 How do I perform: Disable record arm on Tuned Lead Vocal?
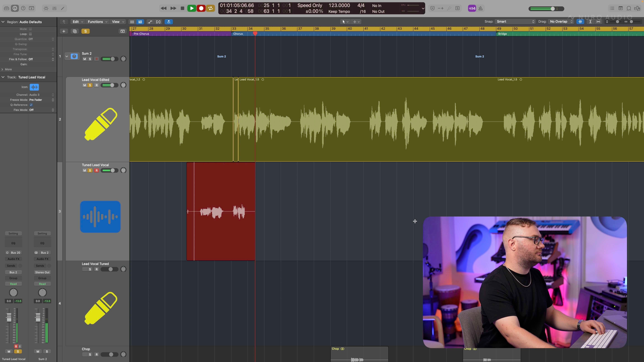tap(97, 171)
